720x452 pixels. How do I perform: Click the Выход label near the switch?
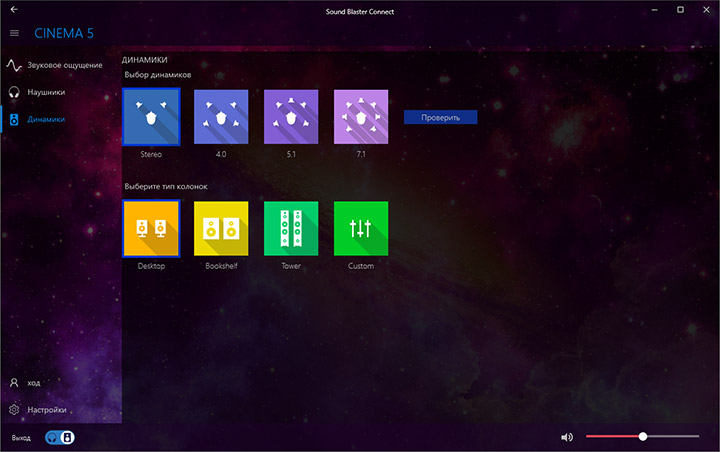click(x=21, y=438)
